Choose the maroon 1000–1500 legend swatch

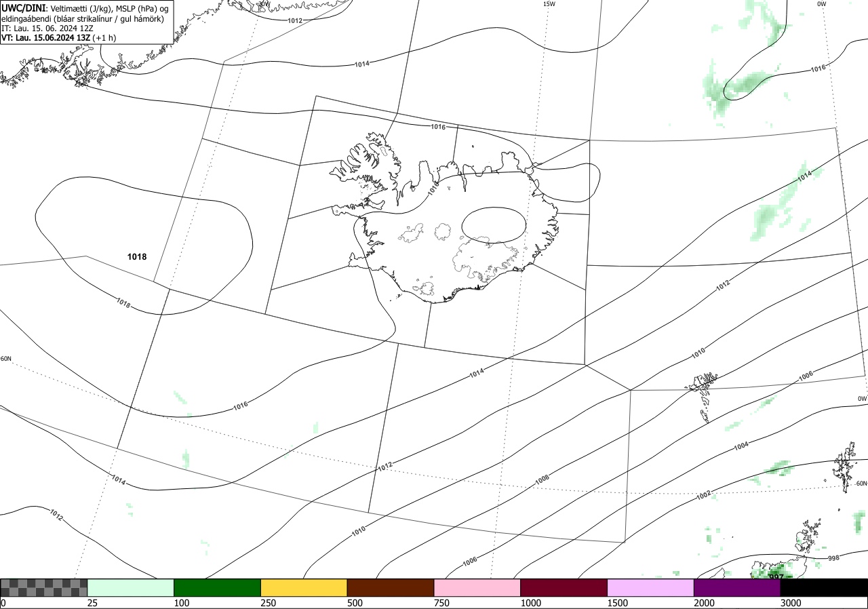tap(564, 587)
